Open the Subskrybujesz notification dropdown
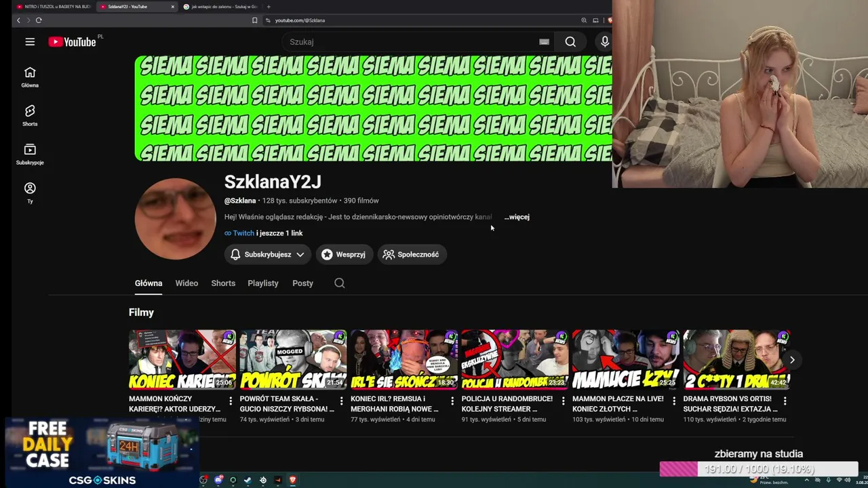868x488 pixels. coord(267,255)
